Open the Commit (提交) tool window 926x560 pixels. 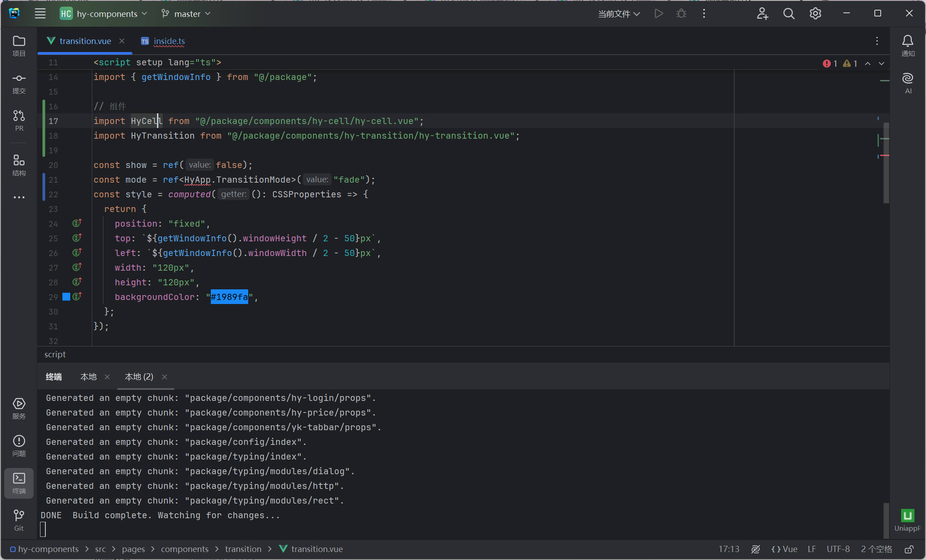click(19, 83)
